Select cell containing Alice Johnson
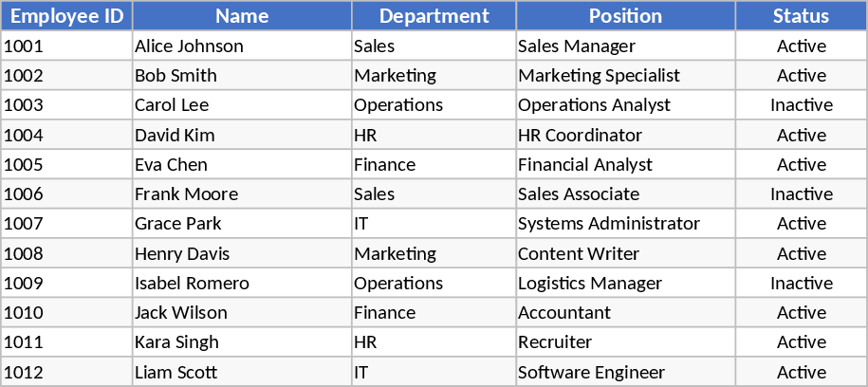 coord(189,46)
